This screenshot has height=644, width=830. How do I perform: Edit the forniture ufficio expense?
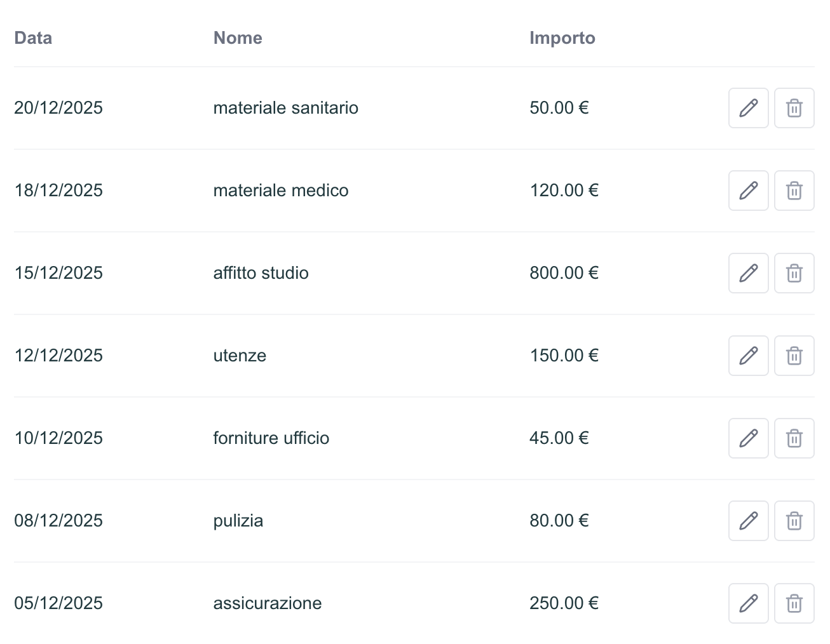(x=748, y=438)
